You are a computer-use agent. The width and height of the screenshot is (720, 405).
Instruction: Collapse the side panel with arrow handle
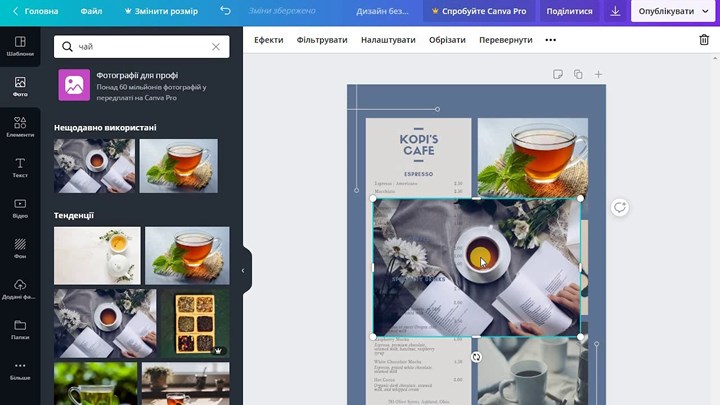(244, 270)
